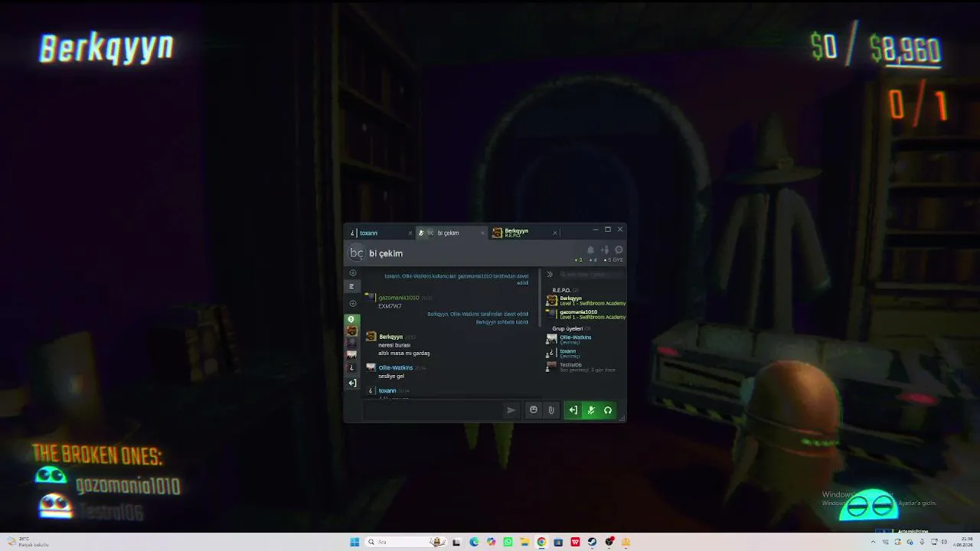Toggle the microphone mute button
The height and width of the screenshot is (551, 980).
tap(590, 410)
